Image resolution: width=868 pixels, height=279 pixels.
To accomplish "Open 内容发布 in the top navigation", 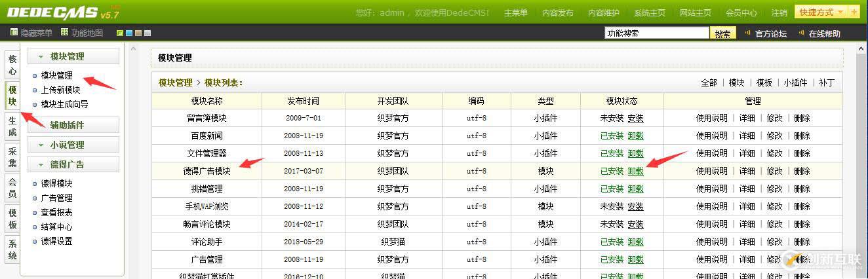I will coord(557,12).
